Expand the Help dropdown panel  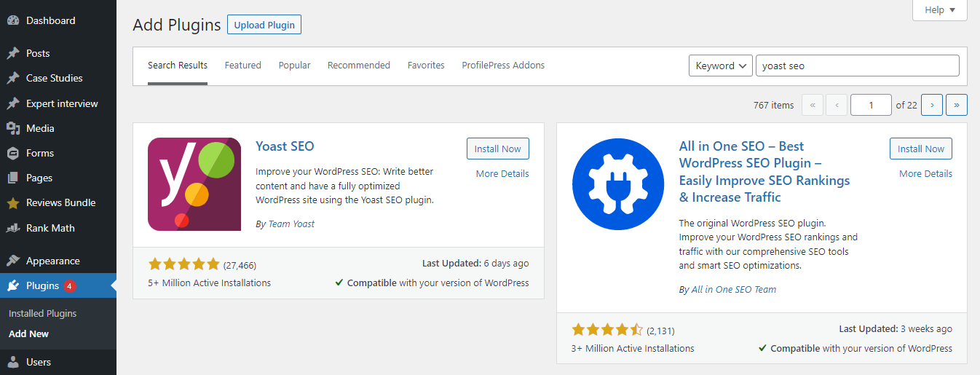coord(940,10)
